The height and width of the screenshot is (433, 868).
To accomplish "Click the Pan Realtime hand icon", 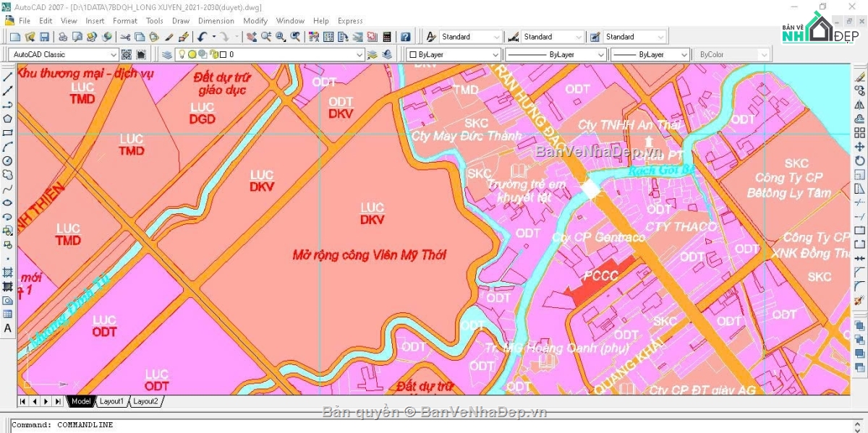I will 252,37.
